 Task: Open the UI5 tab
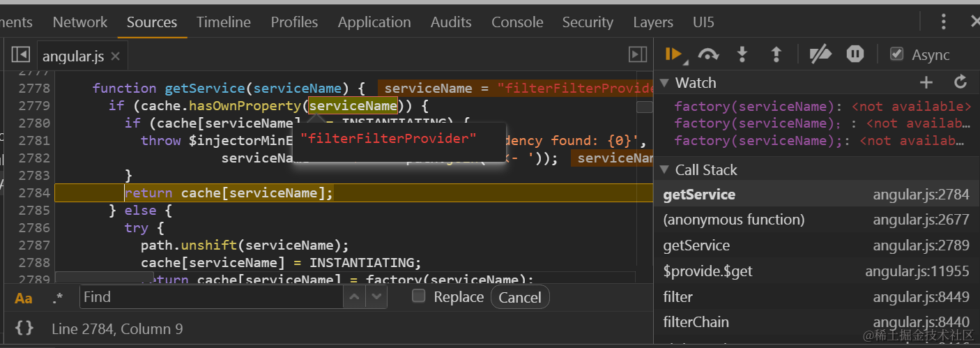[703, 22]
